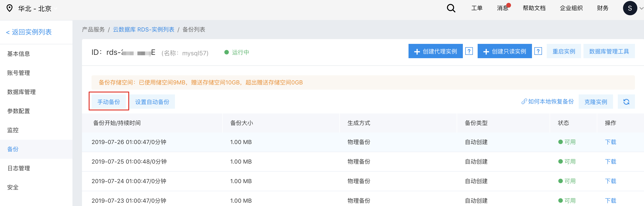Open the user avatar S
This screenshot has width=644, height=206.
[629, 8]
